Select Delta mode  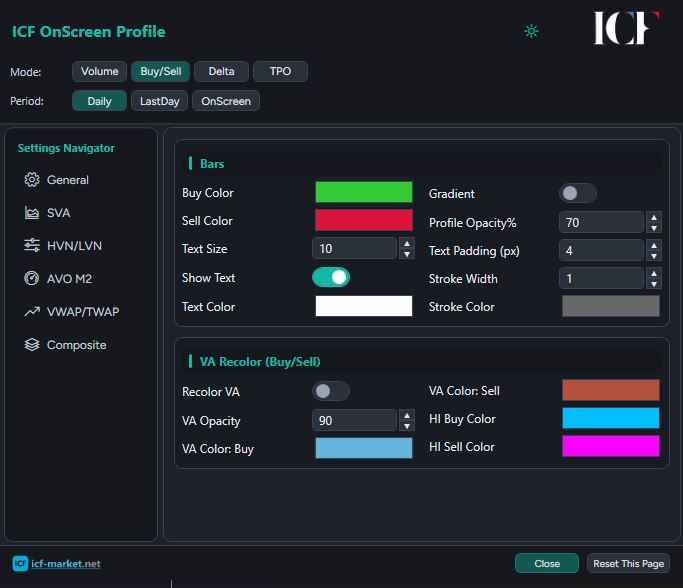pyautogui.click(x=221, y=71)
